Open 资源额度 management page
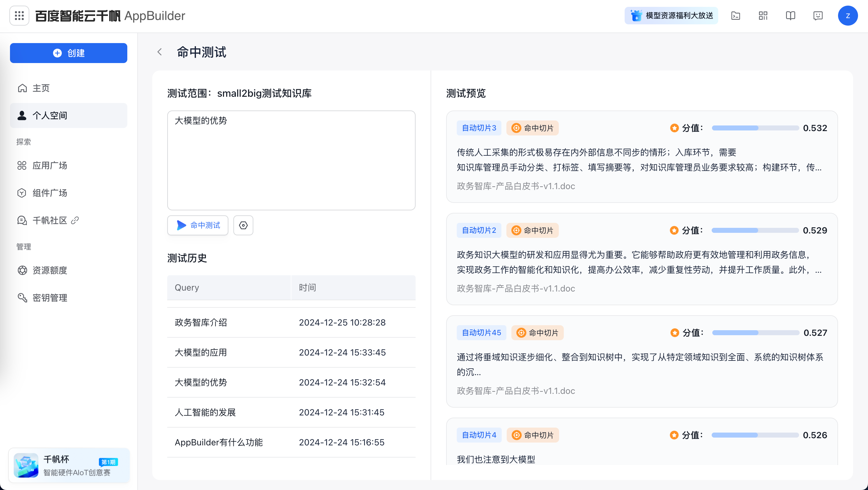 click(68, 270)
